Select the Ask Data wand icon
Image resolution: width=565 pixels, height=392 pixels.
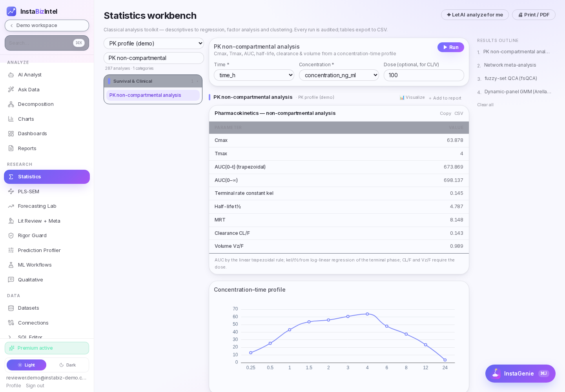(x=11, y=89)
